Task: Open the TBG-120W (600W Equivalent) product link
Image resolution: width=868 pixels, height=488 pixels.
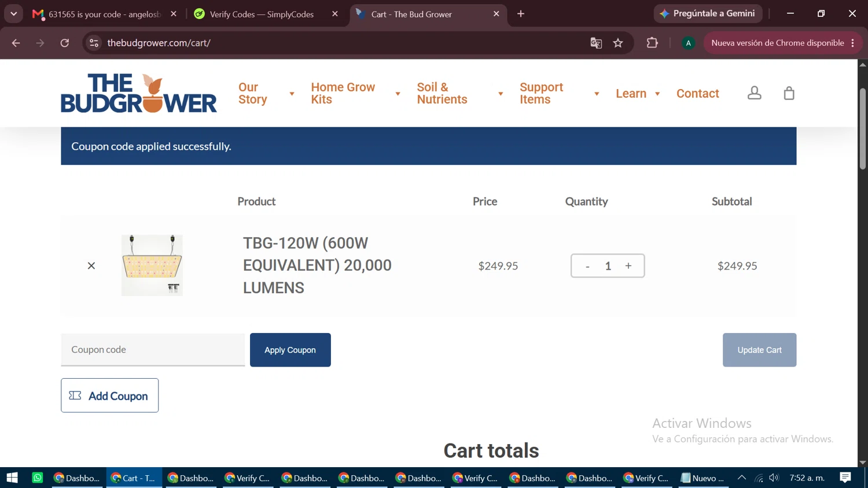Action: click(x=317, y=265)
